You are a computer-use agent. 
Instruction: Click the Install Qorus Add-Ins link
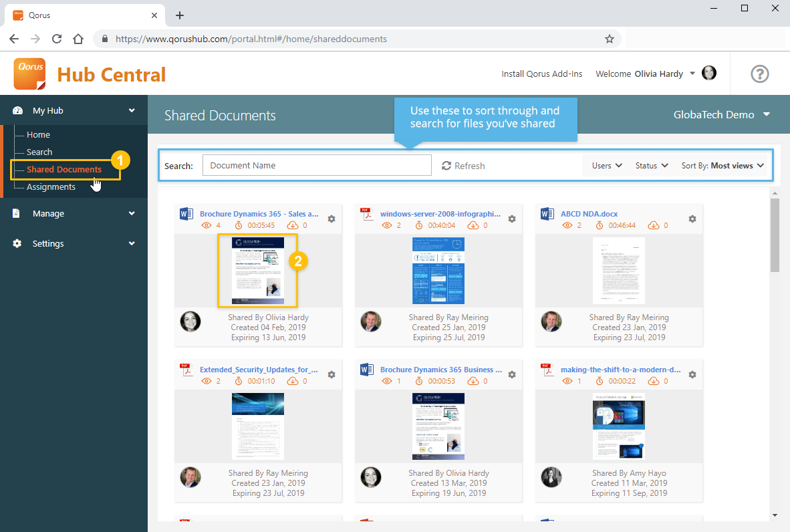click(x=541, y=74)
